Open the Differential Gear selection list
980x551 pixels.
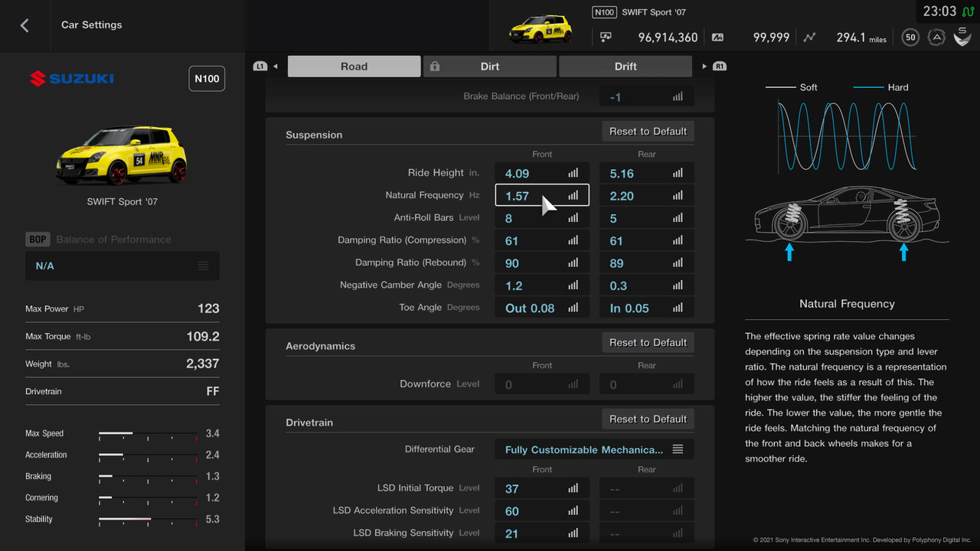click(594, 449)
